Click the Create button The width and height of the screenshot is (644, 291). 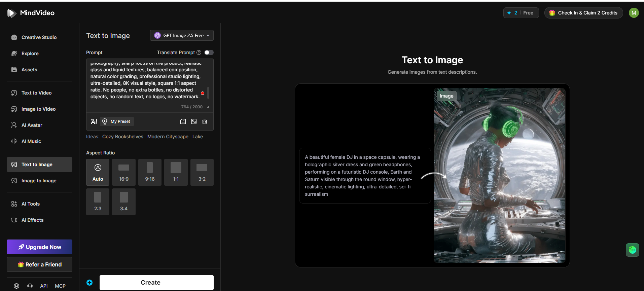click(156, 283)
